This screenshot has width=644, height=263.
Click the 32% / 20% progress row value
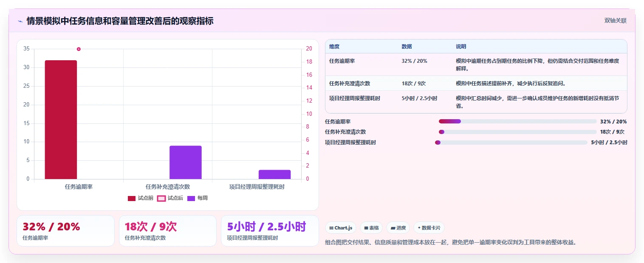(613, 121)
